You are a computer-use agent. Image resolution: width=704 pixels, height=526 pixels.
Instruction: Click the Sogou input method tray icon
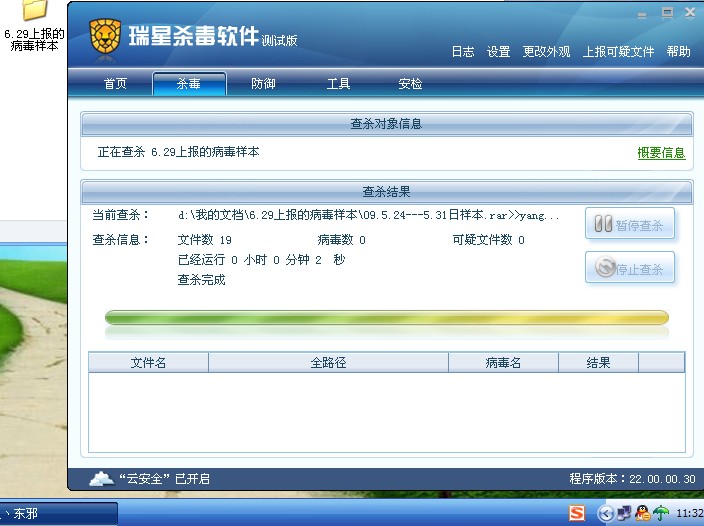coord(577,513)
